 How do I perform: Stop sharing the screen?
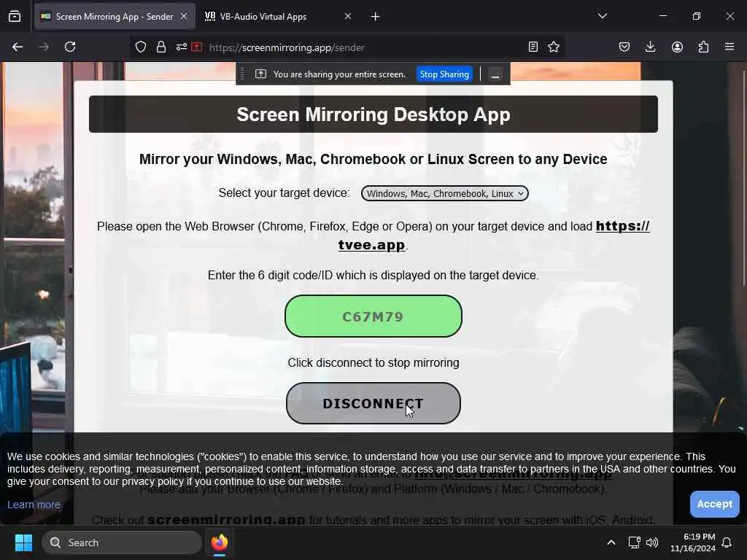444,74
